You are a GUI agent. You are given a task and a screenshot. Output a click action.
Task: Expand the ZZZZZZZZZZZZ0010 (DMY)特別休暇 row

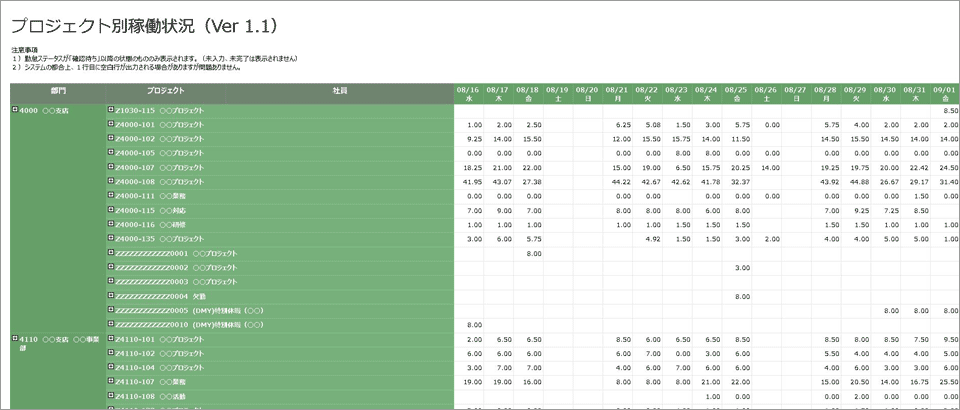[x=111, y=324]
